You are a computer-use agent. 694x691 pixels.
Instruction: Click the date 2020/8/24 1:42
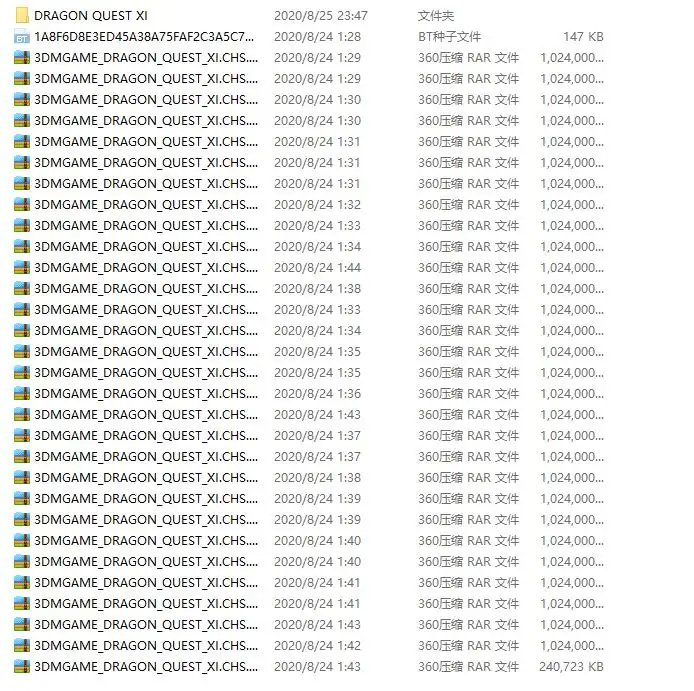(x=317, y=646)
